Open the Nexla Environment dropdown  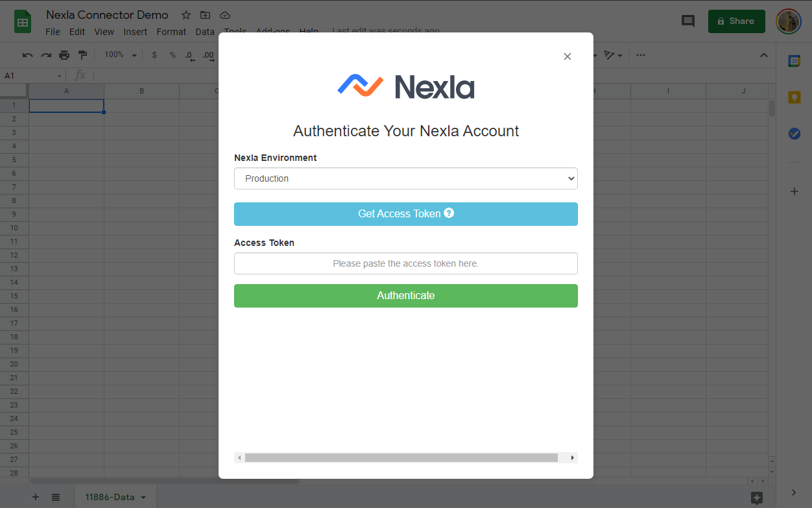[x=406, y=178]
